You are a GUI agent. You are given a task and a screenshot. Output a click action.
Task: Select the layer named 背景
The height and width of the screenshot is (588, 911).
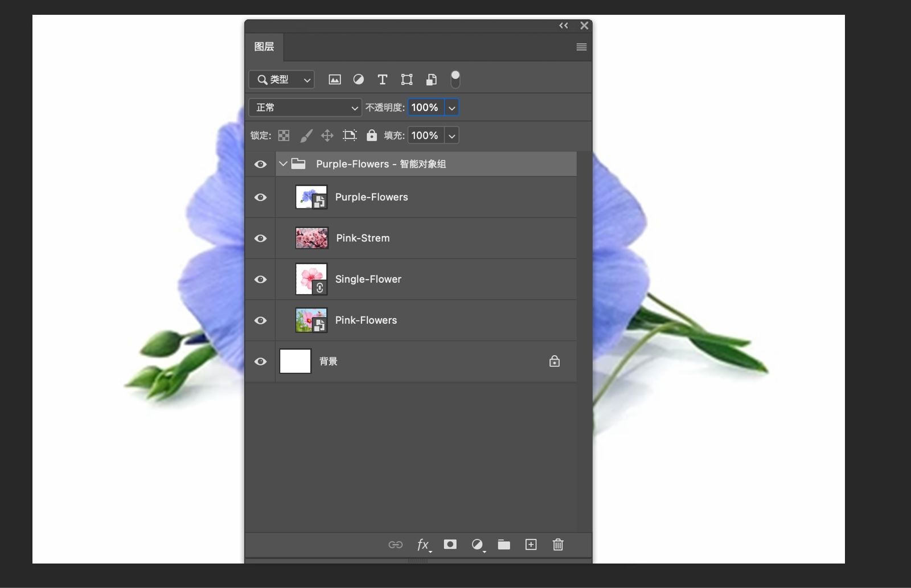328,361
